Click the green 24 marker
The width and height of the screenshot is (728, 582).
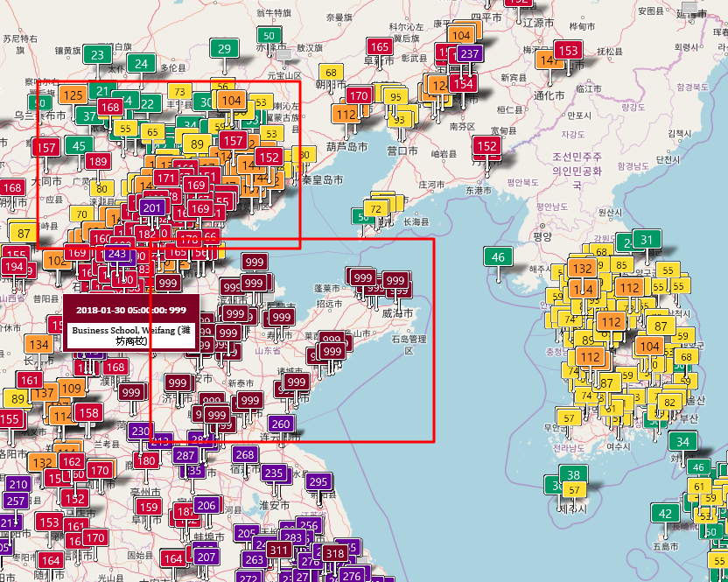click(140, 63)
